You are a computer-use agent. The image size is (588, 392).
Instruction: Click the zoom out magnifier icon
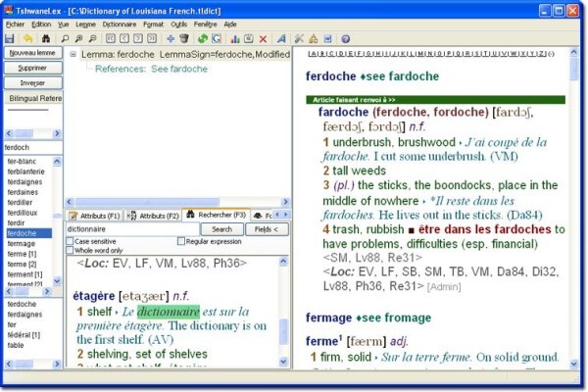tap(93, 38)
